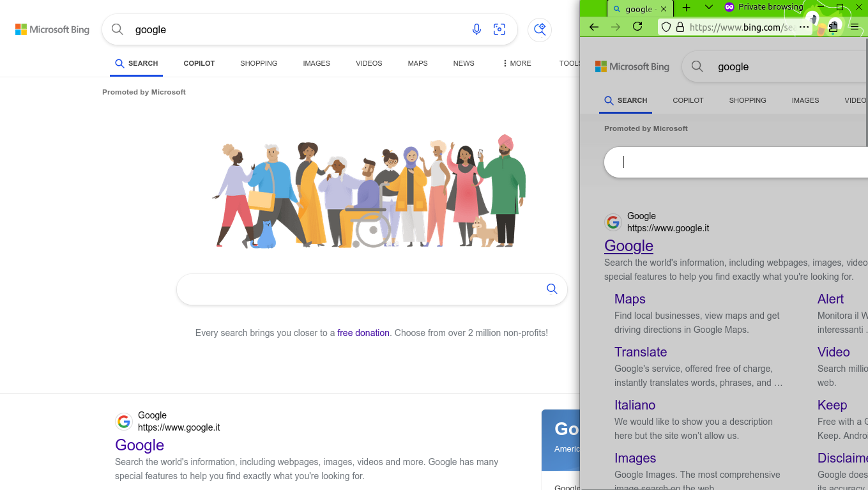This screenshot has width=868, height=490.
Task: Start voice search with the microphone icon
Action: (x=476, y=29)
